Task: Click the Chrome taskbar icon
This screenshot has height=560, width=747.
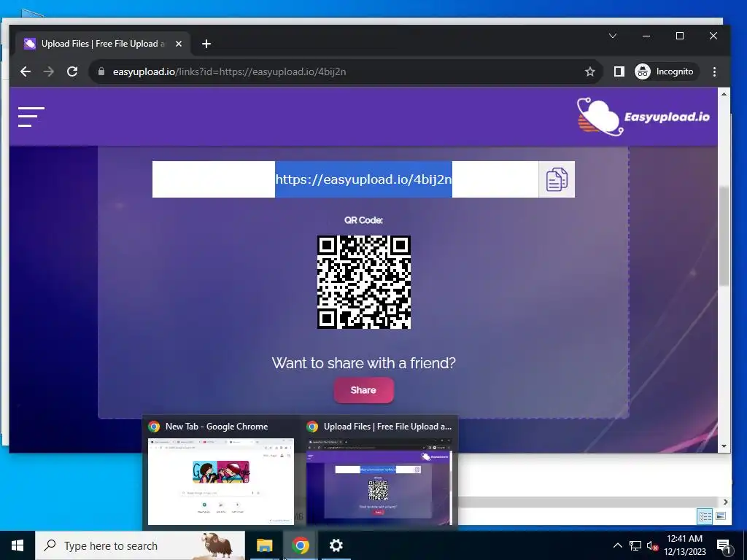Action: [300, 545]
